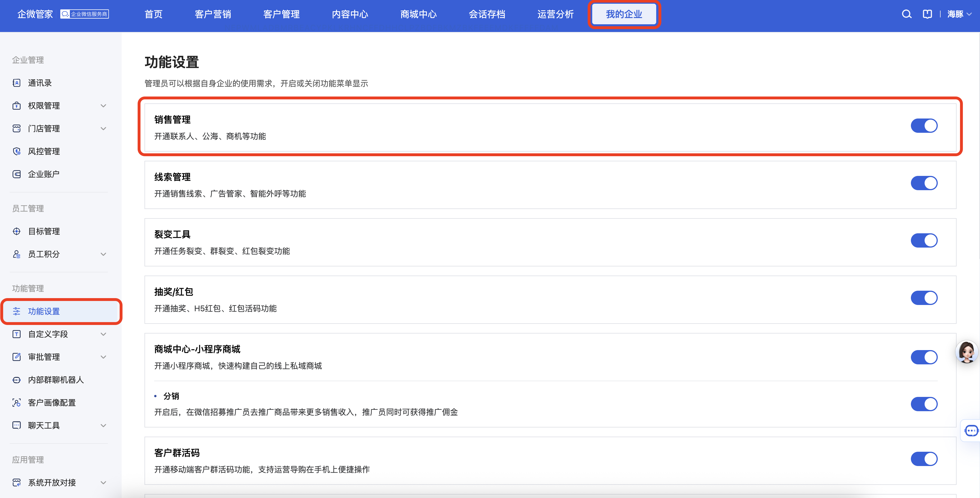Select the 会话存档 tab

point(487,14)
